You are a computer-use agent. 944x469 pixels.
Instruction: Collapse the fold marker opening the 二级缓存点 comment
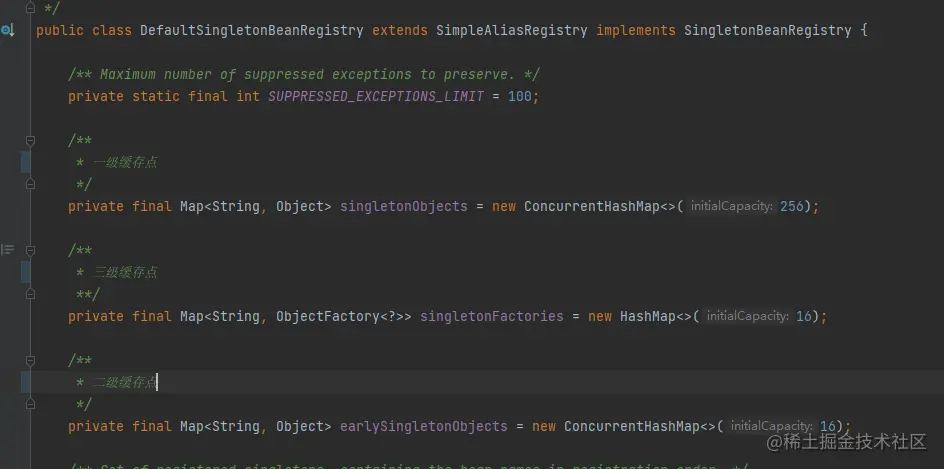tap(30, 360)
